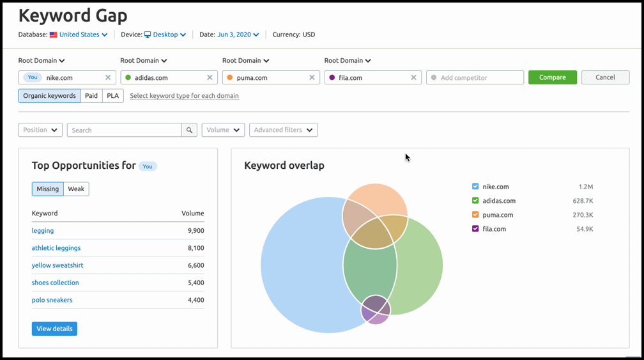Click the green Compare button
This screenshot has width=644, height=360.
pyautogui.click(x=553, y=77)
